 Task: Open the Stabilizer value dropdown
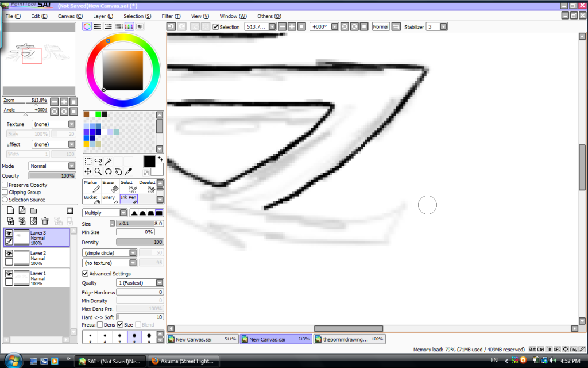443,26
